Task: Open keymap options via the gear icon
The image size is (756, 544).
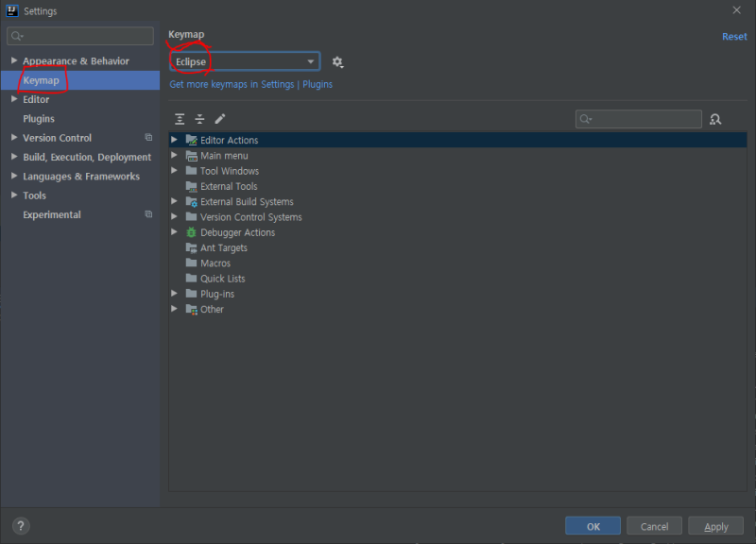Action: 337,60
